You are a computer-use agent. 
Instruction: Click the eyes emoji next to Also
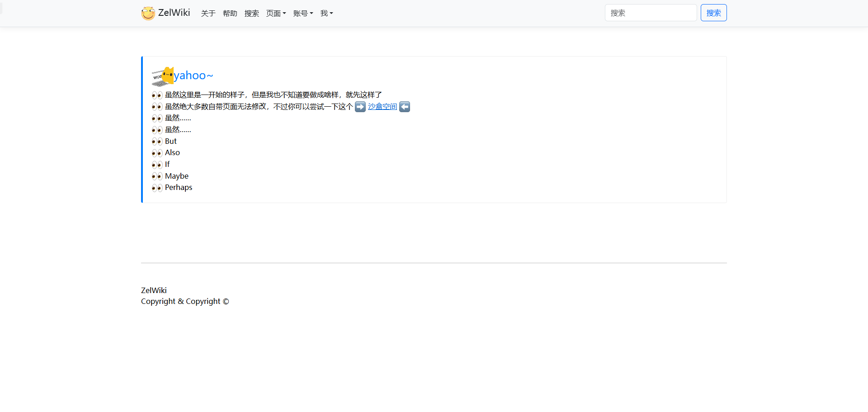(x=157, y=153)
